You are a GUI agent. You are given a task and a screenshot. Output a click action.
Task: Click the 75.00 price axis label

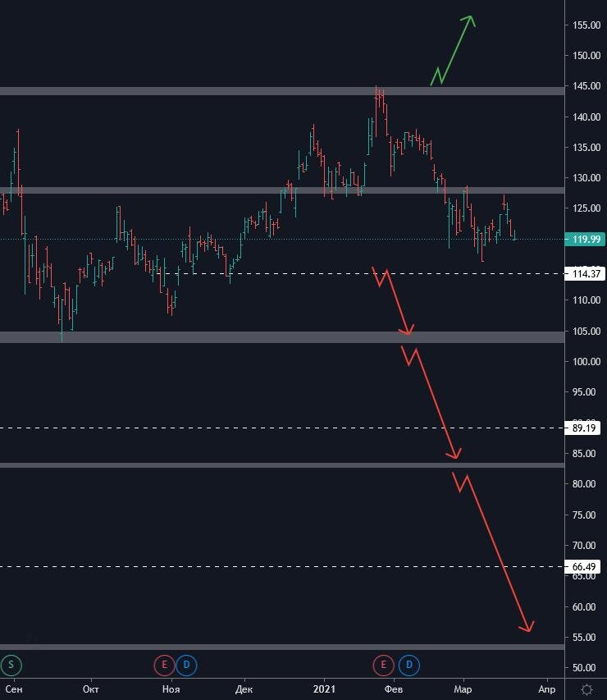584,515
